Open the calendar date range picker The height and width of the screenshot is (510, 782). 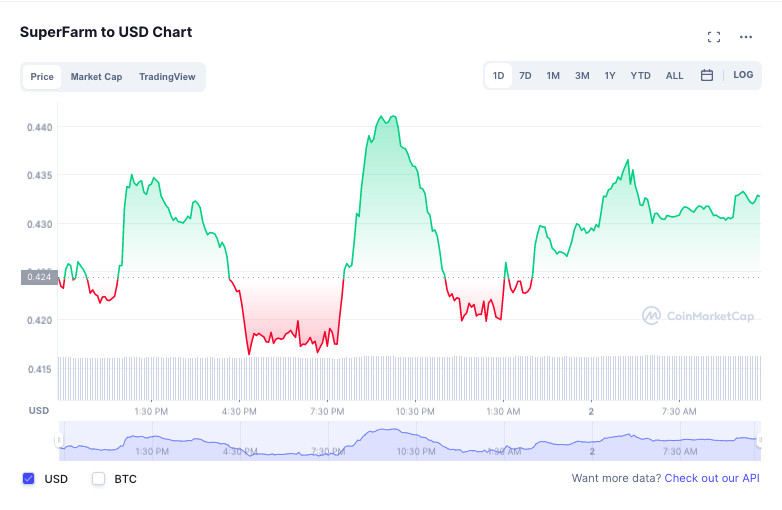[707, 75]
